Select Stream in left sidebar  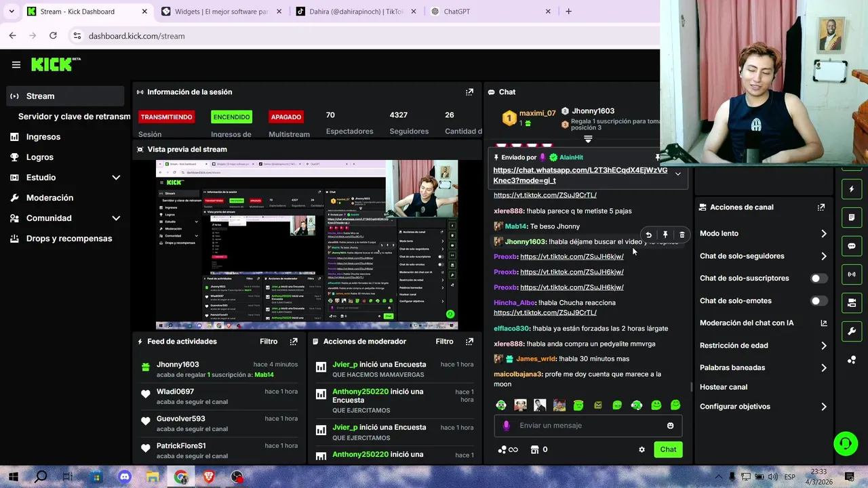point(65,96)
